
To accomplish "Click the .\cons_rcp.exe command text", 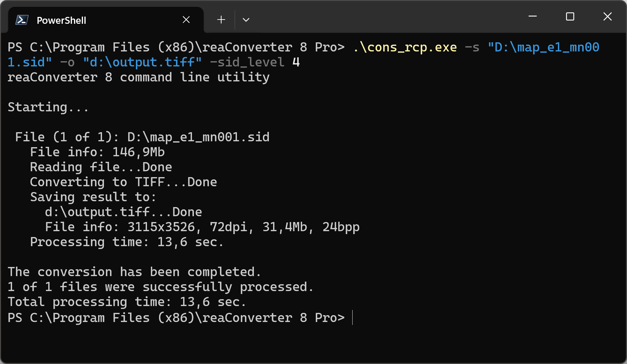I will coord(405,48).
